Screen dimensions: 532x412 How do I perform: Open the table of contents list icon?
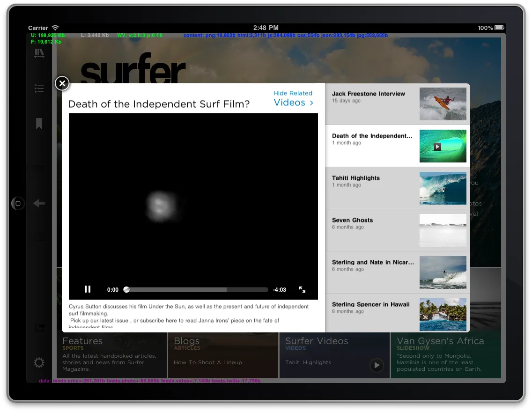(39, 88)
